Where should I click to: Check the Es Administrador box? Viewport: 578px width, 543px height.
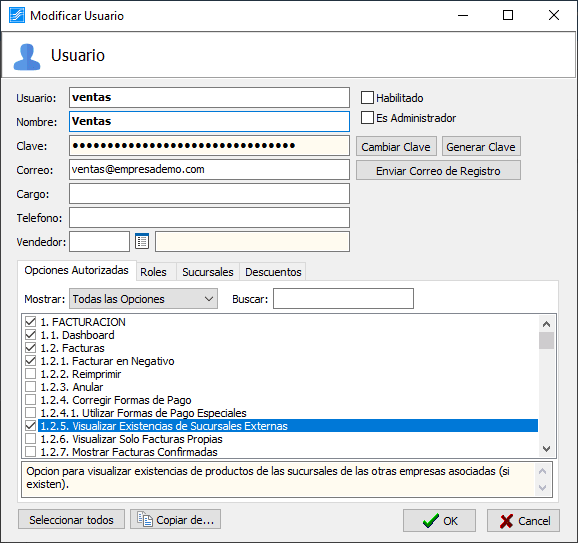tap(367, 118)
